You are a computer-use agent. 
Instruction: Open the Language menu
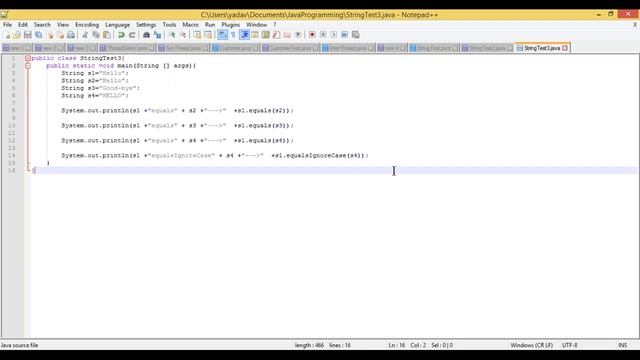[118, 25]
